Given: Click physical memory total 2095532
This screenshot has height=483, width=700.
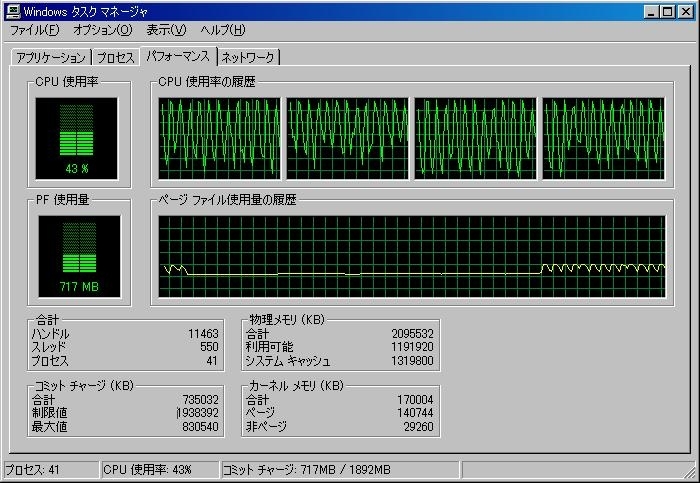Looking at the screenshot, I should coord(412,333).
